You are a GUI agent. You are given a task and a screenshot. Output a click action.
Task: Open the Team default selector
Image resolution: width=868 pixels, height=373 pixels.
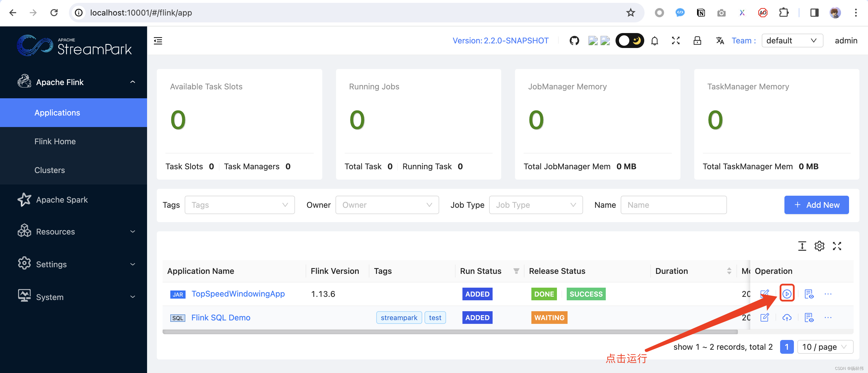(x=792, y=41)
